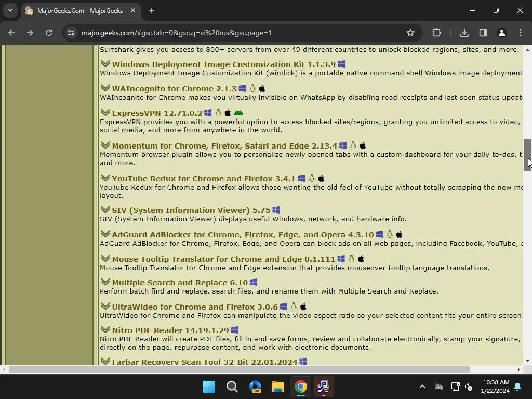Click the Windows icon beside Nitro PDF Reader
Screen dimensions: 532x399
click(234, 330)
